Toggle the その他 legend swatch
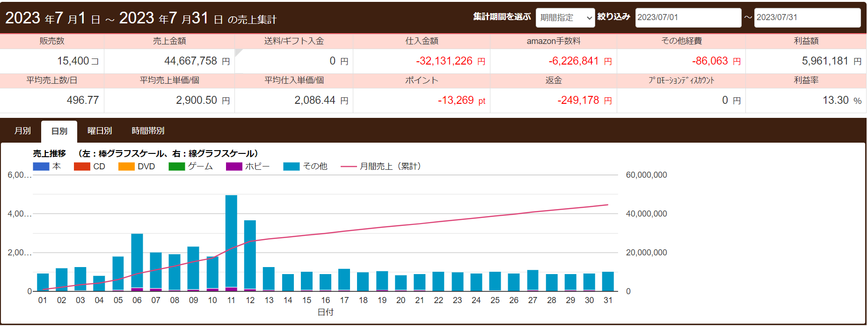This screenshot has height=326, width=868. [291, 167]
